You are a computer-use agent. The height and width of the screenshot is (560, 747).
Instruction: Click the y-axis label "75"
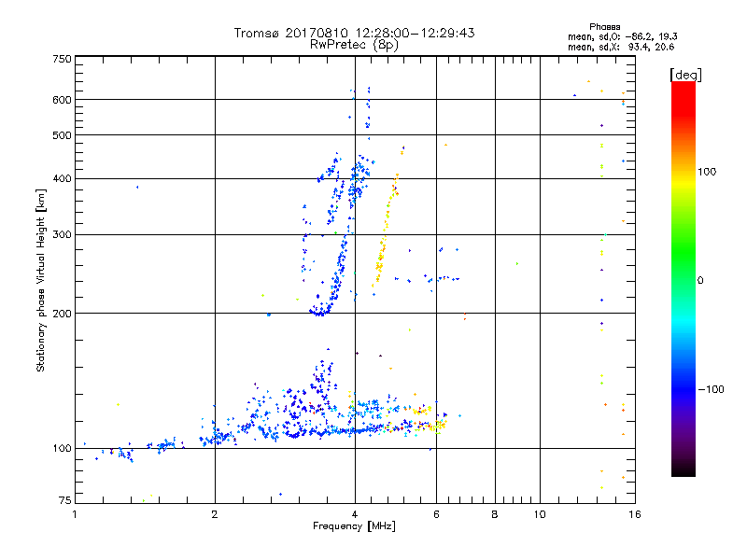click(x=65, y=500)
